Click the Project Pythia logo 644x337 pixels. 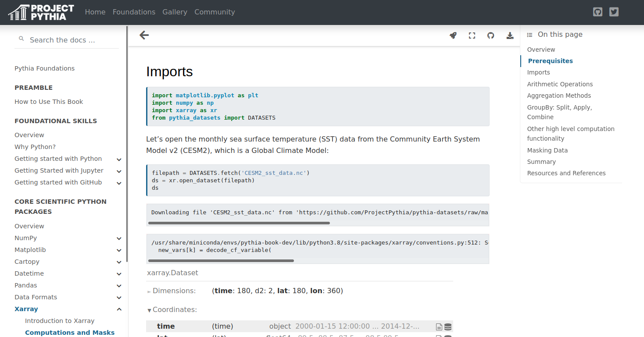click(41, 12)
